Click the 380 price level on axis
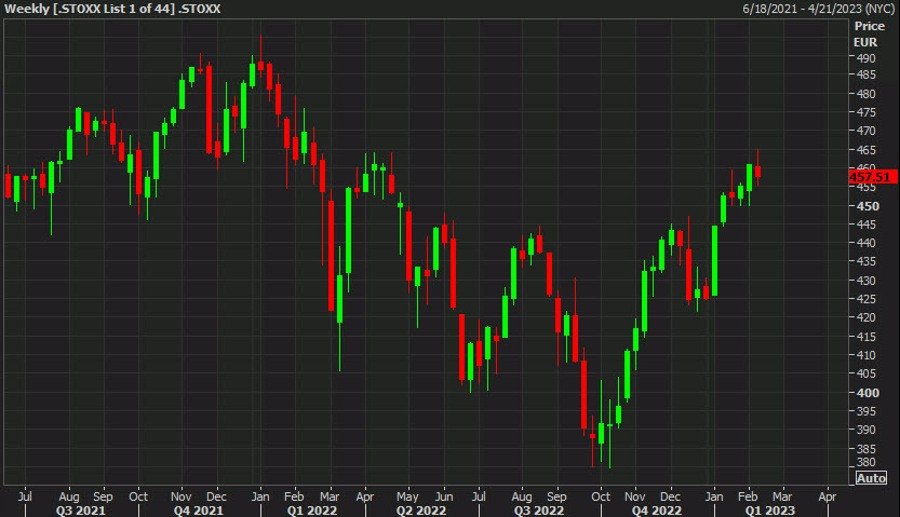 [x=866, y=463]
